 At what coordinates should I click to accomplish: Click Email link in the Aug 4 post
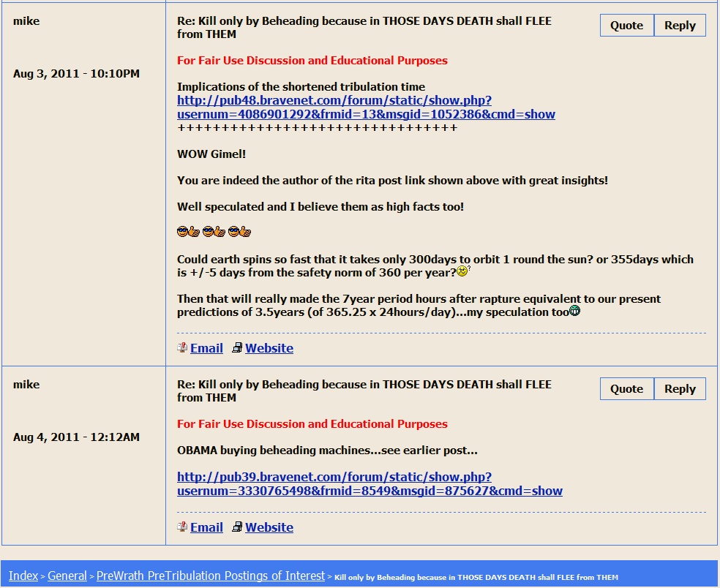(x=206, y=527)
